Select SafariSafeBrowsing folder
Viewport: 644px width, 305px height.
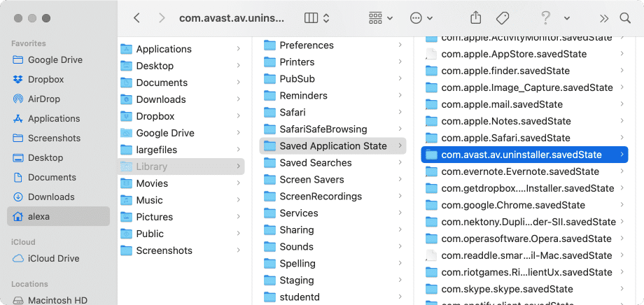[x=332, y=129]
